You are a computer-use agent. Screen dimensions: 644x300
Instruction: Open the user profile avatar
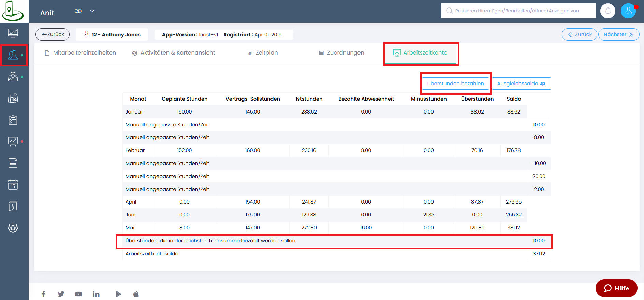pyautogui.click(x=628, y=11)
